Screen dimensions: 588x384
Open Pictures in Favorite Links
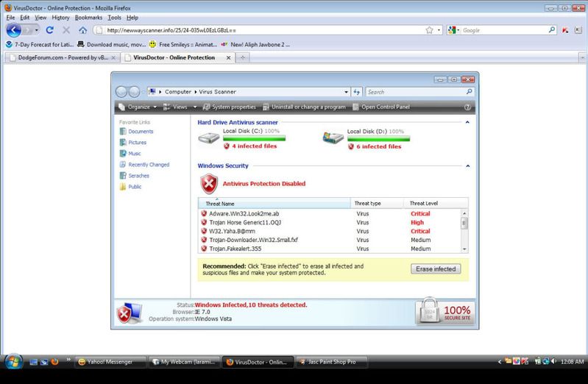[133, 142]
